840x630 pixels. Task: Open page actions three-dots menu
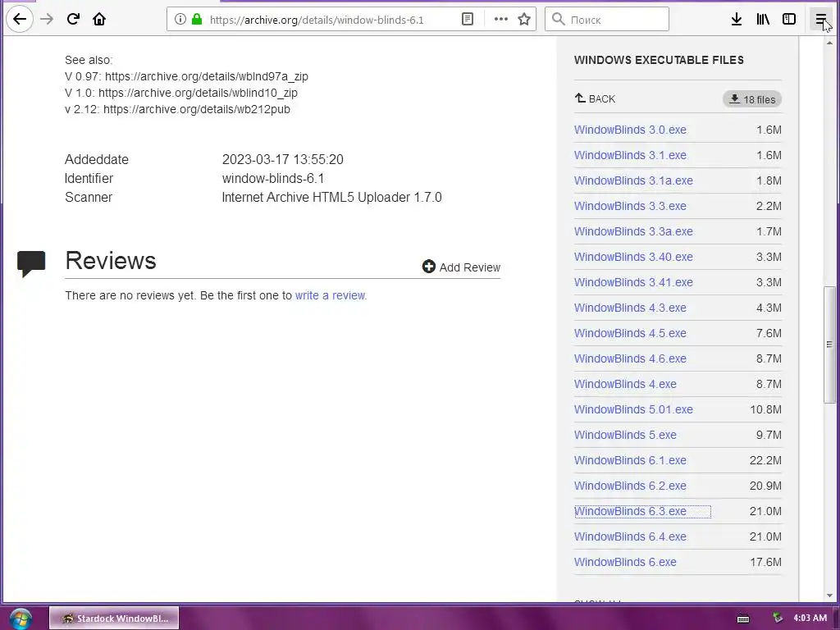click(x=501, y=20)
